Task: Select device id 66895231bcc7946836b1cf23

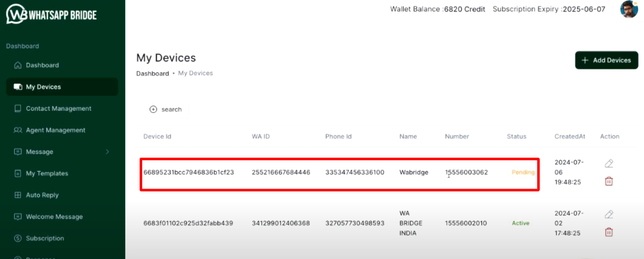Action: (188, 172)
